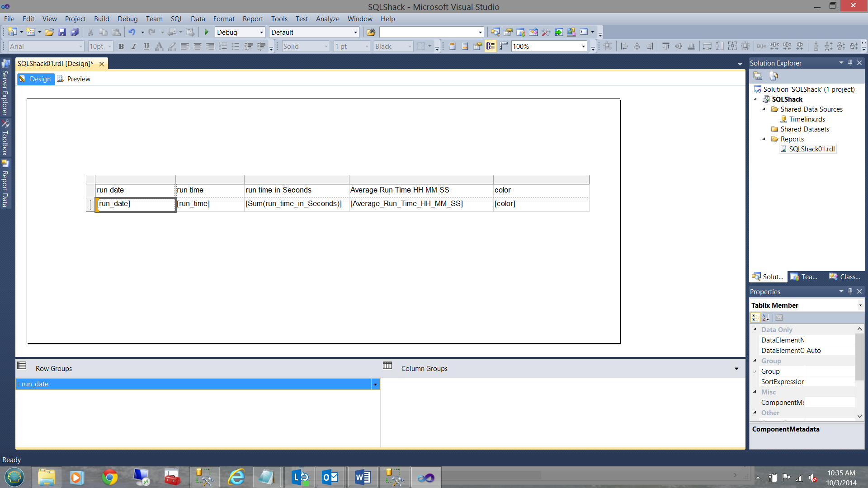The height and width of the screenshot is (488, 868).
Task: Open the run_date row group dropdown arrow
Action: pyautogui.click(x=375, y=384)
